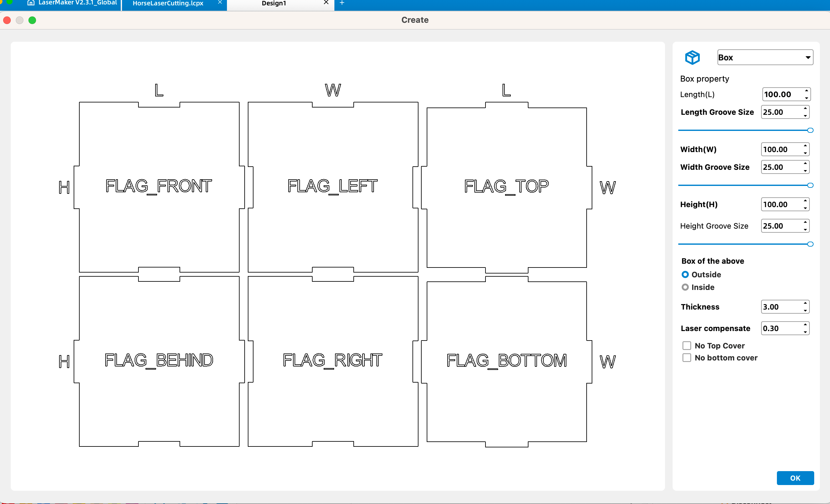This screenshot has height=504, width=830.
Task: Decrease Thickness value with down arrow
Action: (x=805, y=310)
